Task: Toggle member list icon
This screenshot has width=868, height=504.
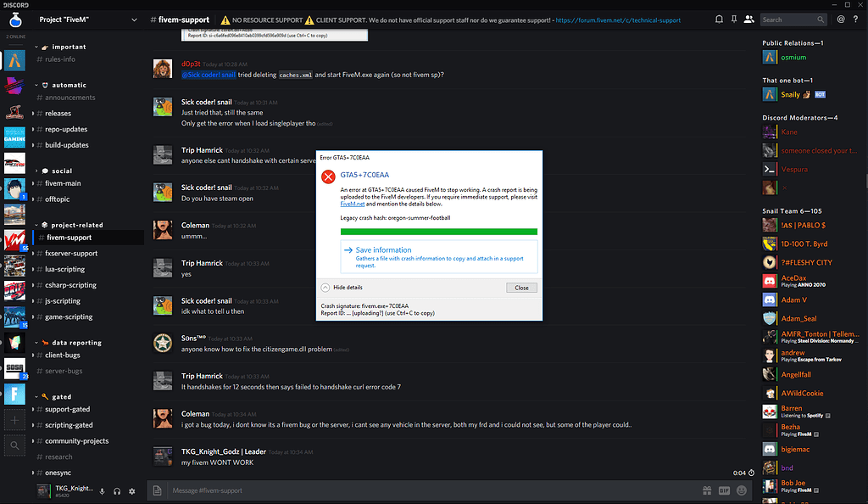Action: [748, 20]
